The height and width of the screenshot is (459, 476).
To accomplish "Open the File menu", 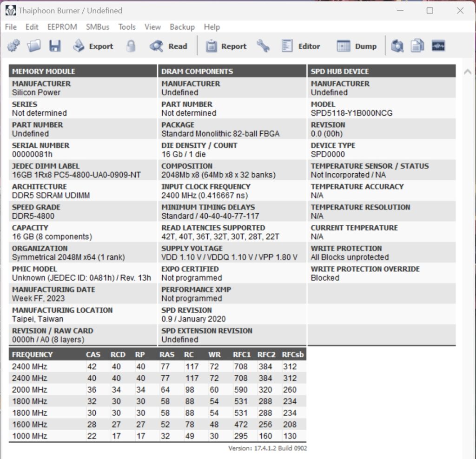I will 11,27.
